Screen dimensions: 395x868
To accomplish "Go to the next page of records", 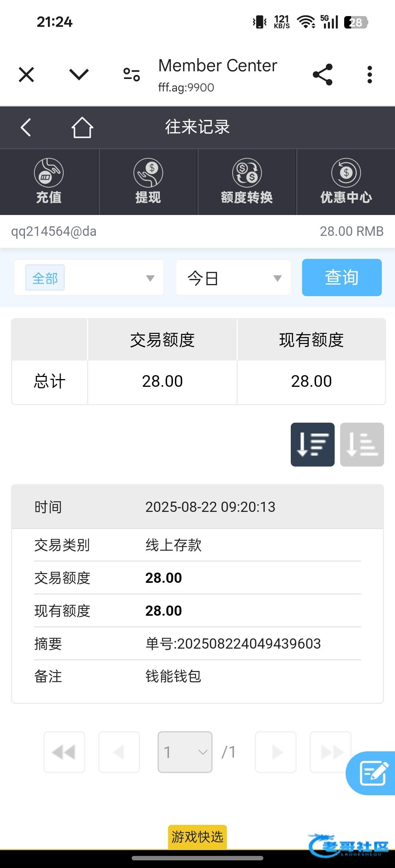I will (276, 752).
